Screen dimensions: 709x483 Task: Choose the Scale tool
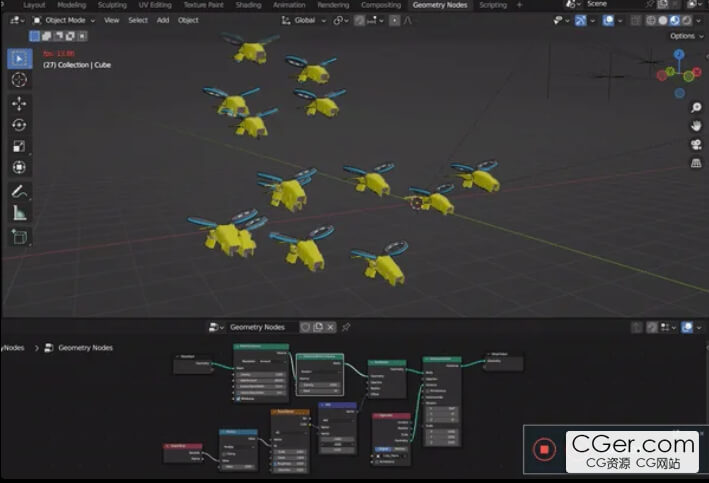[x=19, y=146]
